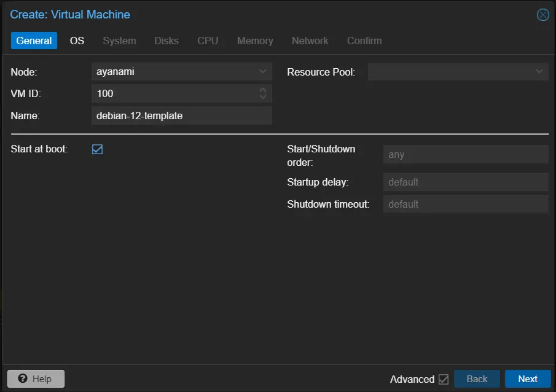Image resolution: width=556 pixels, height=392 pixels.
Task: Decrease VM ID using the down arrow
Action: (263, 97)
